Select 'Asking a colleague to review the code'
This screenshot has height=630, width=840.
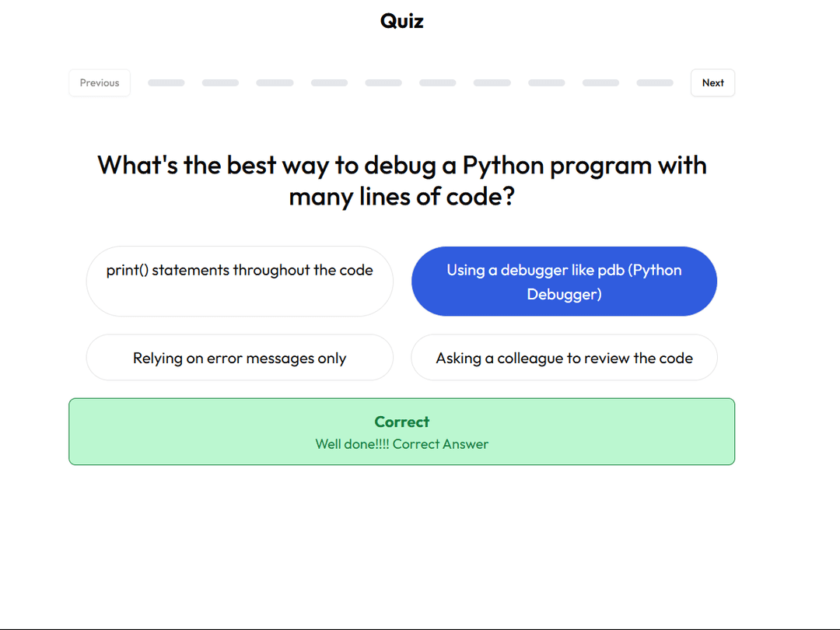[564, 358]
